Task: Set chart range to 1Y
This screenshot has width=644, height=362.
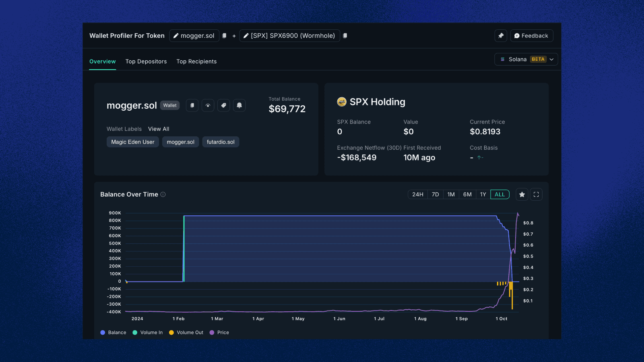Action: pos(483,194)
